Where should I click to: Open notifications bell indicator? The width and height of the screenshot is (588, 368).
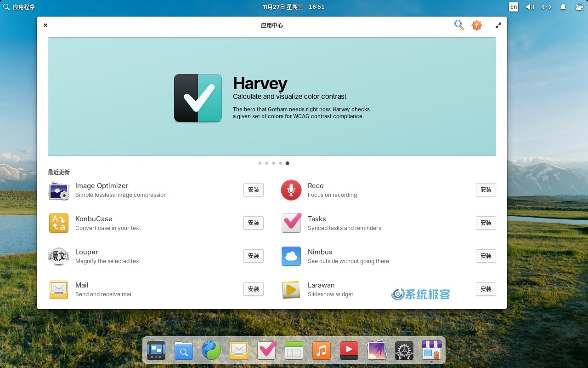(563, 7)
